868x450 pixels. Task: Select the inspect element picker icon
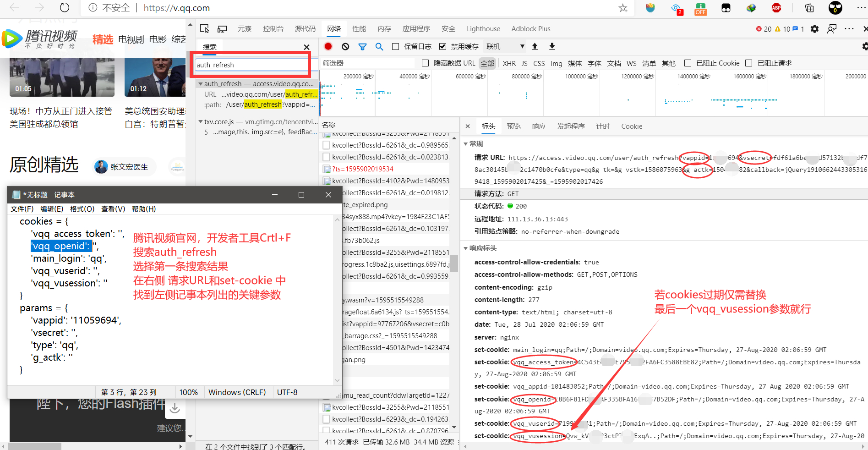pos(205,29)
